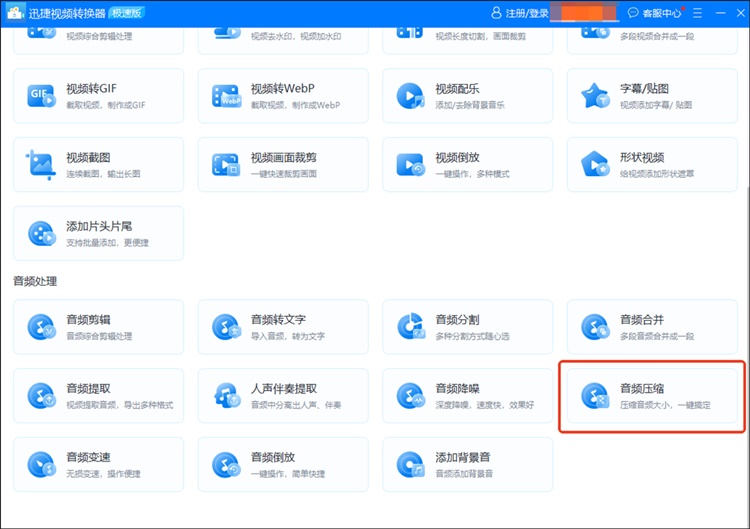Viewport: 750px width, 529px height.
Task: Open the 视频倒放 reverse icon
Action: point(410,165)
